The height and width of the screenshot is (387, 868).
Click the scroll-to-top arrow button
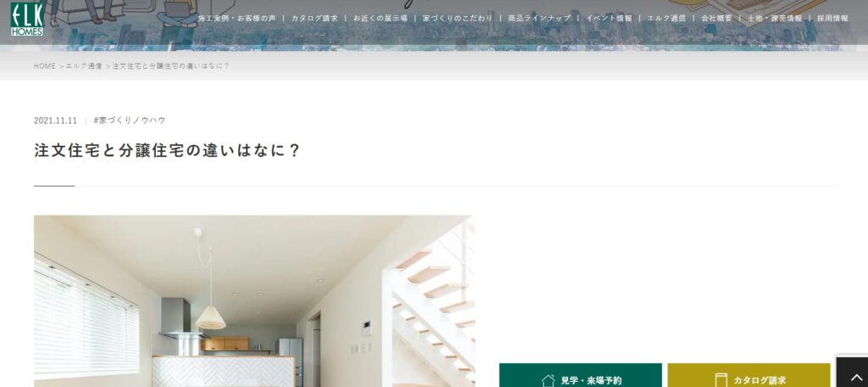point(852,372)
